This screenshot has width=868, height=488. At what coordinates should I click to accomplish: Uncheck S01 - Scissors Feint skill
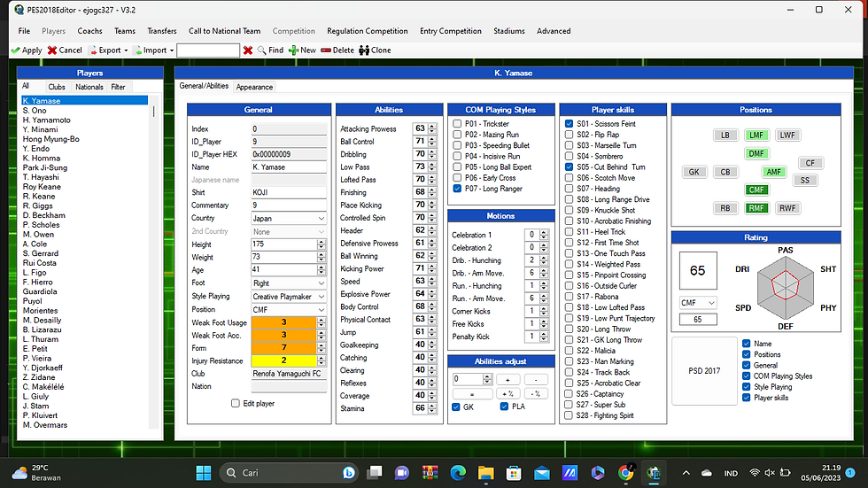[569, 124]
